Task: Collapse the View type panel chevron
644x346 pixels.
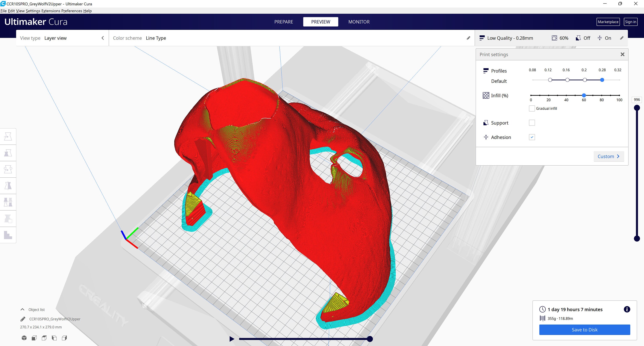Action: point(102,38)
